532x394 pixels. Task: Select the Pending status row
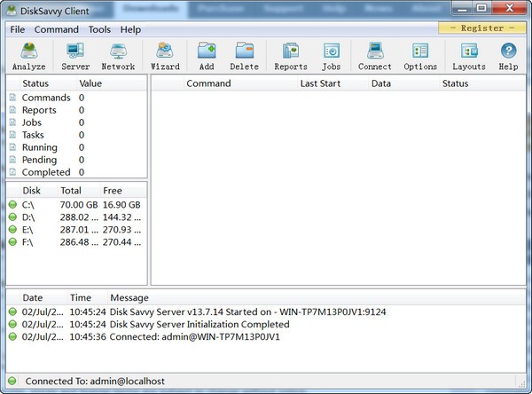(x=40, y=160)
